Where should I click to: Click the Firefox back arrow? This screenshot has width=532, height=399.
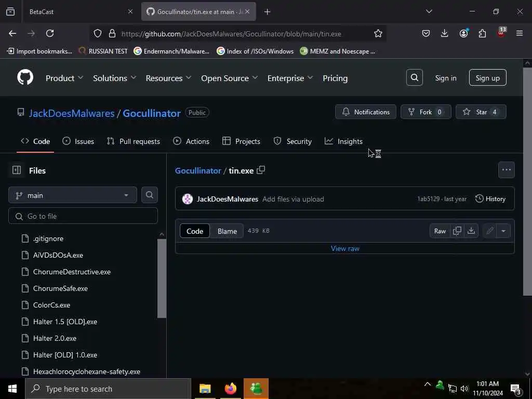12,33
